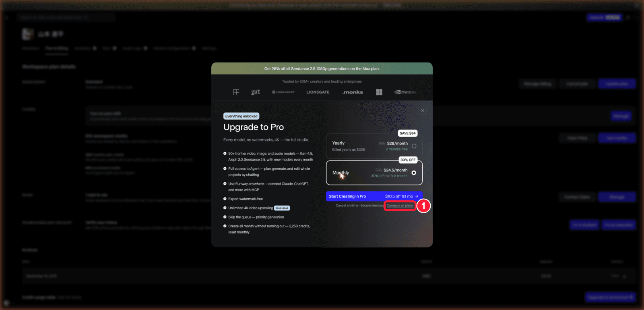Click Billed yearly as $336 text
644x310 pixels.
349,150
